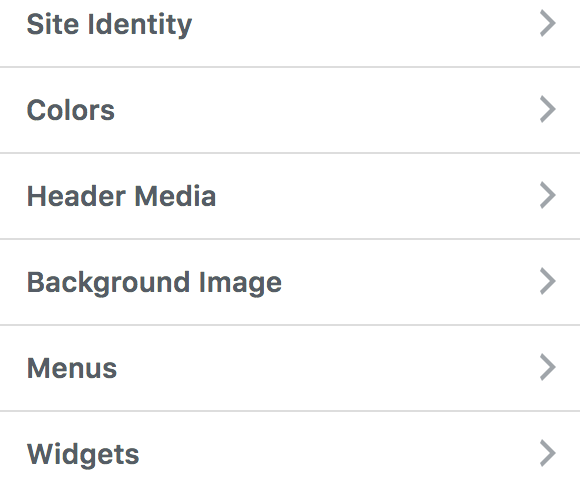Click the word Identity in the first row

click(140, 25)
